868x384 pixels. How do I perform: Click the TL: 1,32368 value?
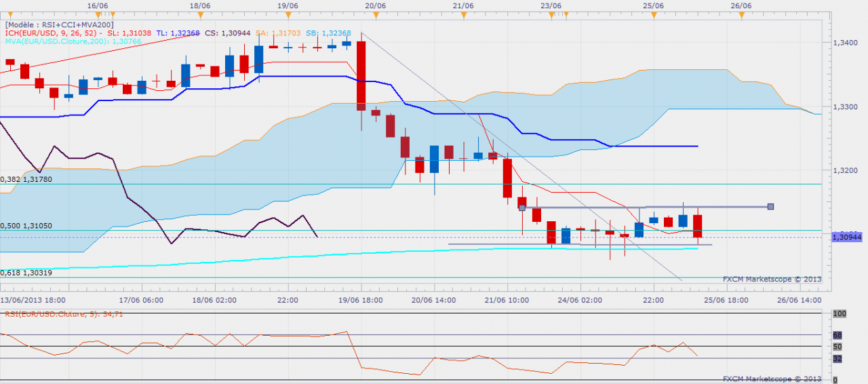click(x=178, y=33)
